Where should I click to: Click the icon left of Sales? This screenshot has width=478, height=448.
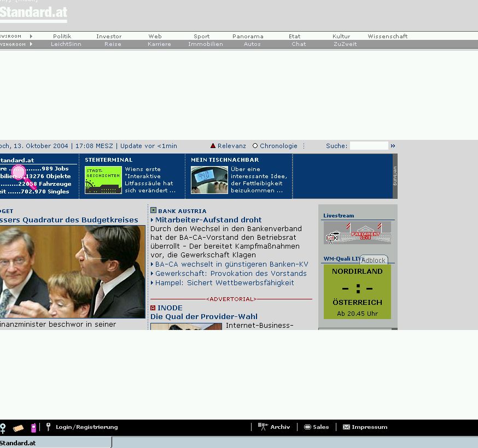click(x=307, y=427)
